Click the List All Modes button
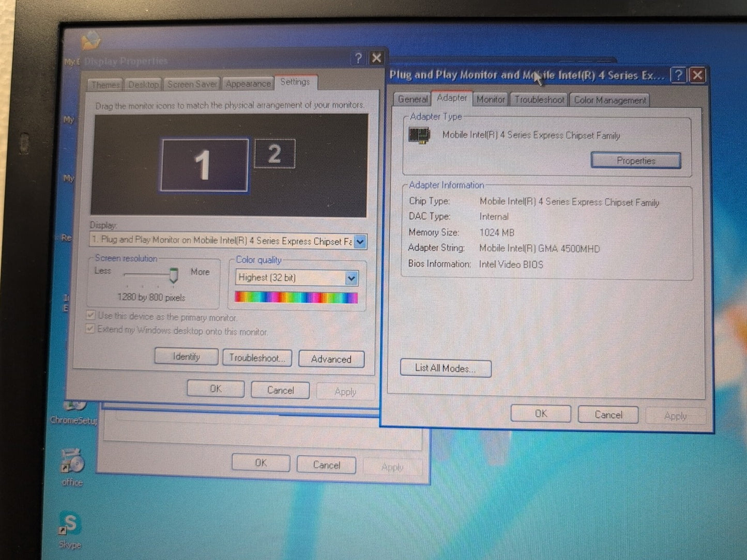This screenshot has height=560, width=747. pos(446,368)
